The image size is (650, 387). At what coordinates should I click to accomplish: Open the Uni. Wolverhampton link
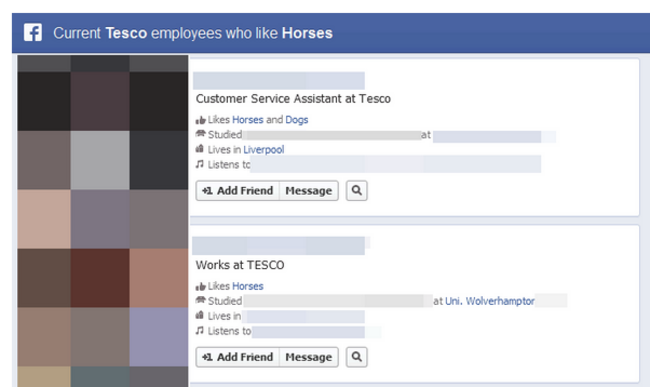[x=490, y=301]
